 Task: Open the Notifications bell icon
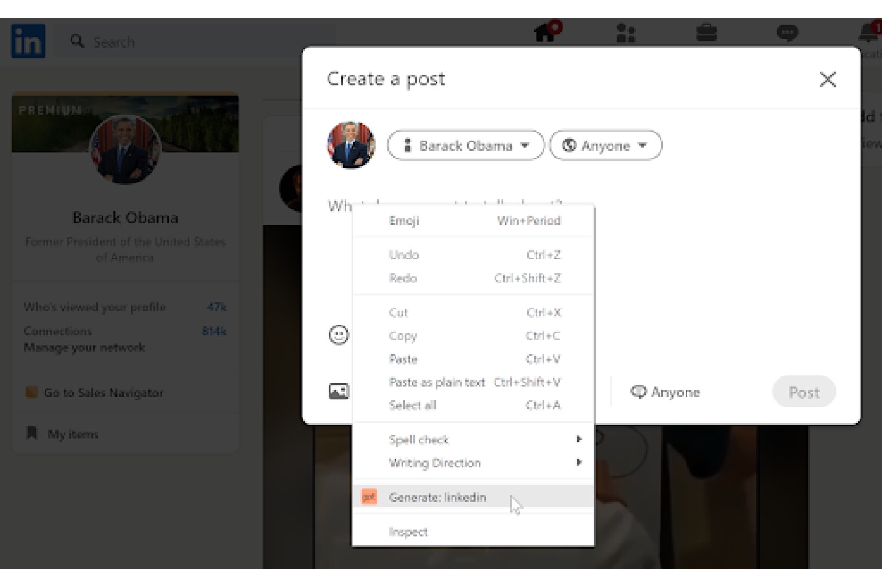coord(869,32)
